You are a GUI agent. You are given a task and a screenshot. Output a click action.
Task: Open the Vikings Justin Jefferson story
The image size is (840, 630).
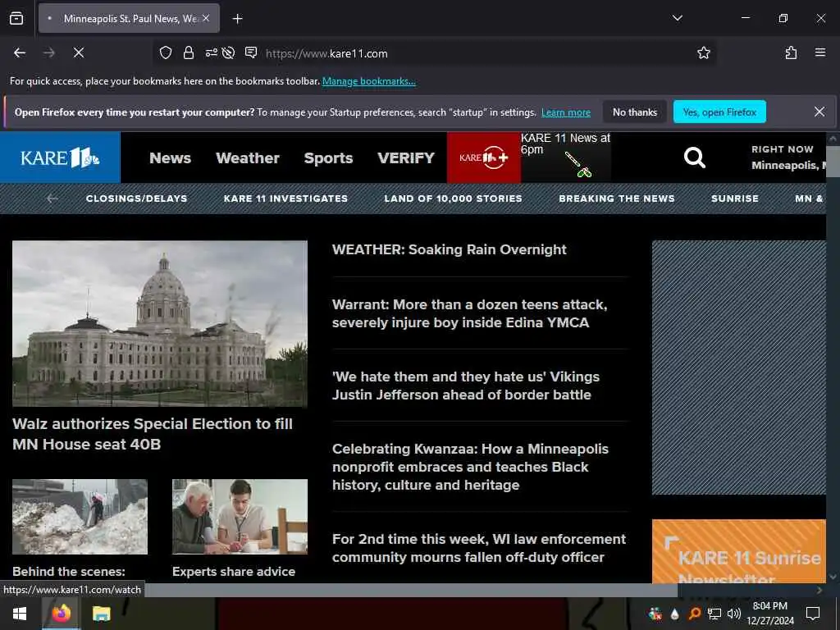(x=466, y=386)
